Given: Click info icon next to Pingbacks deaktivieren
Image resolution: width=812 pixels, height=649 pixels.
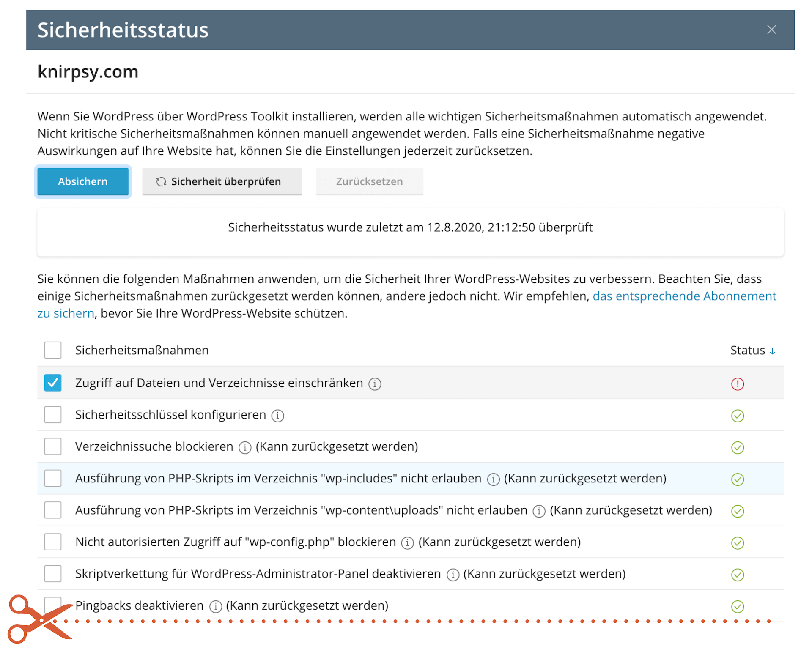Looking at the screenshot, I should click(216, 607).
